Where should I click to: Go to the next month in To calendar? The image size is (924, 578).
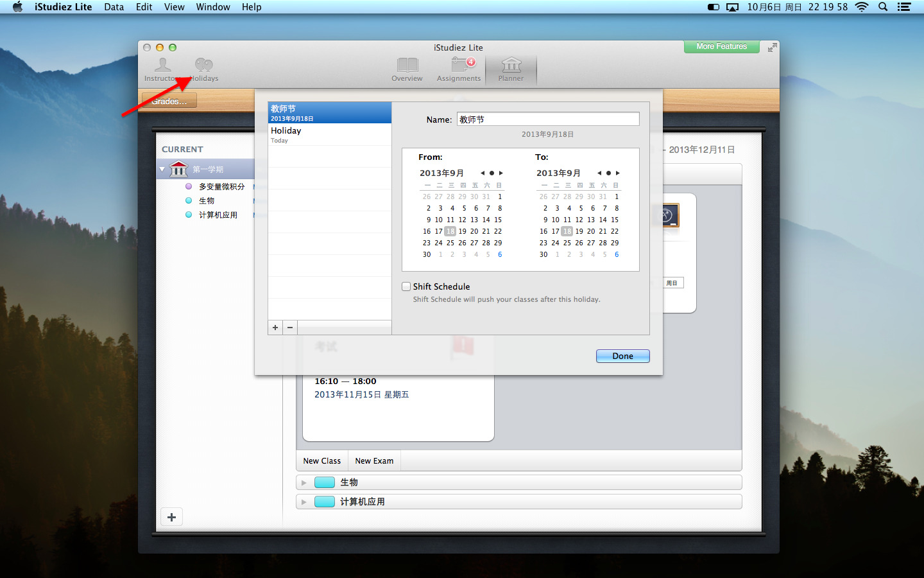pos(617,173)
